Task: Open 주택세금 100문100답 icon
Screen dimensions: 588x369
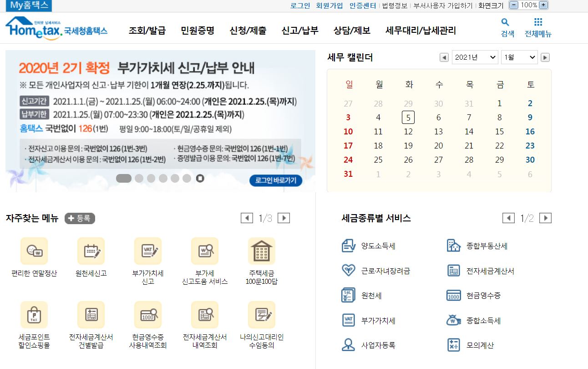Action: point(262,251)
